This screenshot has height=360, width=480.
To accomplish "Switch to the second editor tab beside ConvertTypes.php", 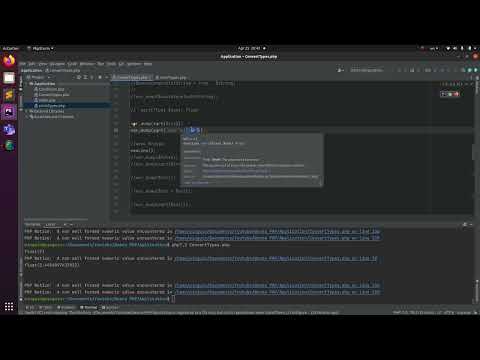I will pos(171,77).
